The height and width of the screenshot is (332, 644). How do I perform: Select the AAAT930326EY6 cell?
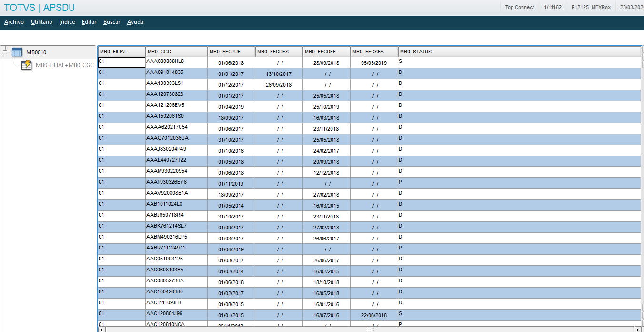coord(176,183)
